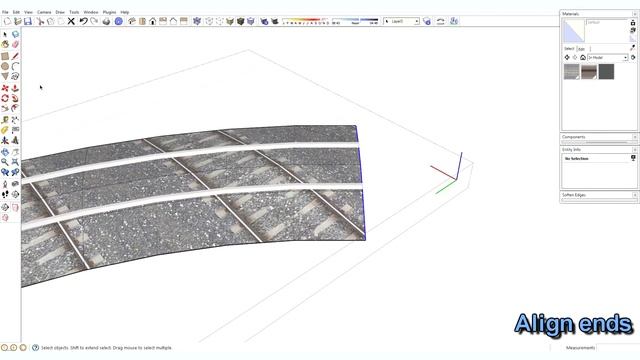Open the layer selection dropdown in toolbar
Screen dimensions: 640x360
(402, 21)
